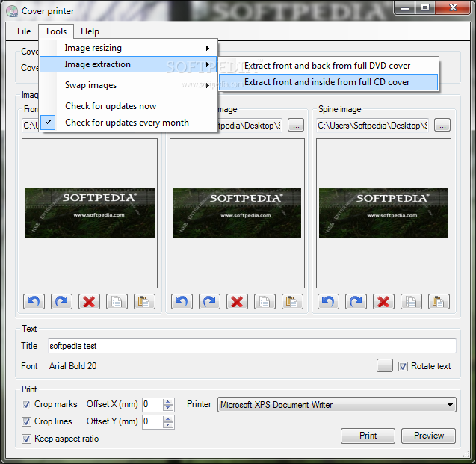Click the Offset X input field
The image size is (476, 464).
[x=152, y=405]
